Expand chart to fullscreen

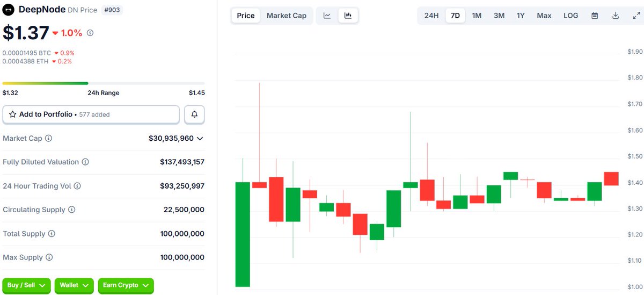click(x=636, y=16)
